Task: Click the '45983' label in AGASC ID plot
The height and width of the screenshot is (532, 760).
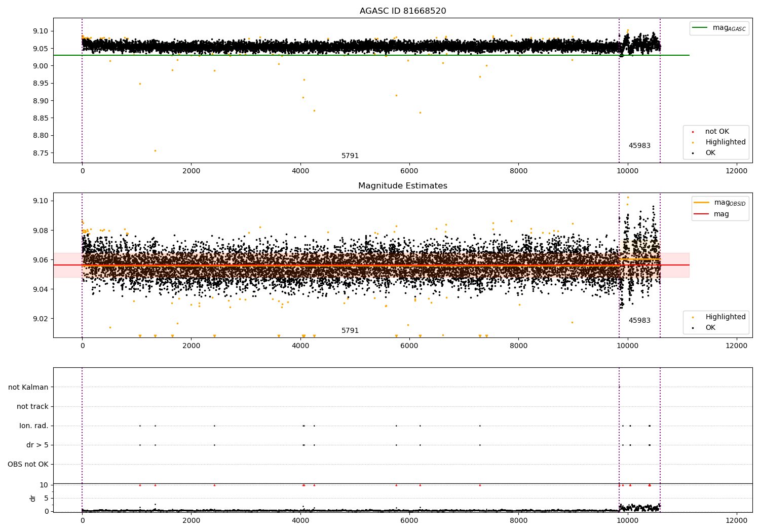Action: [x=639, y=146]
